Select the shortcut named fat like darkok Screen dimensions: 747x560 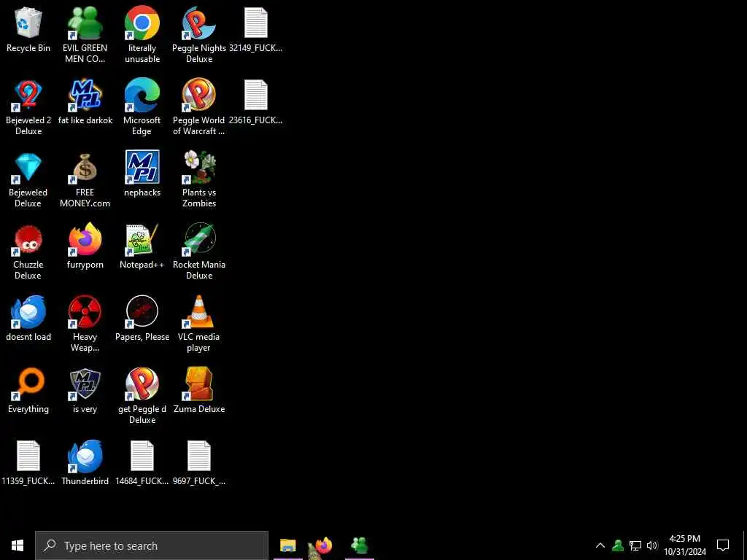85,102
